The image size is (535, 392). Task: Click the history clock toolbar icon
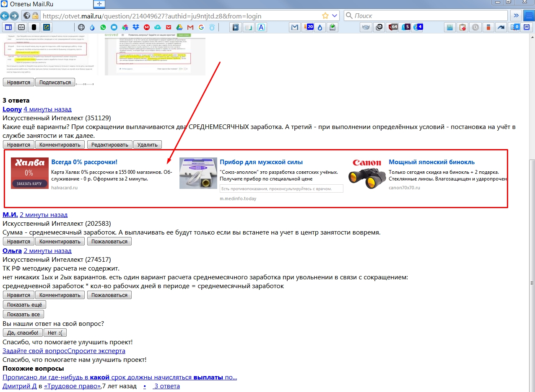(x=475, y=28)
